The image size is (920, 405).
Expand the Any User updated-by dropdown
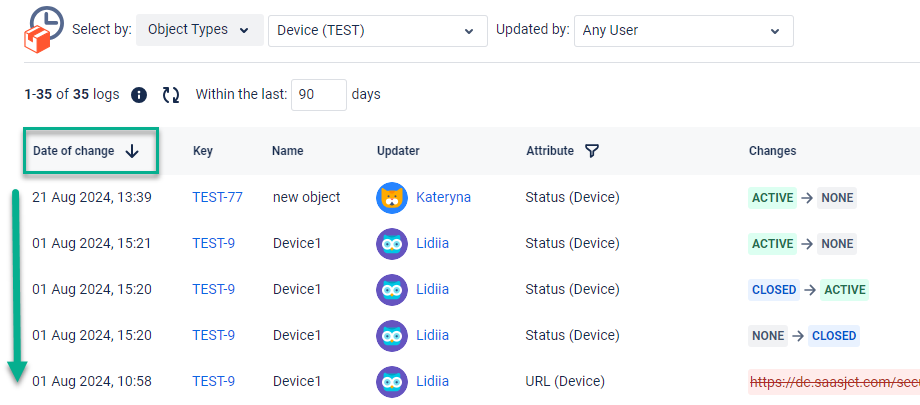684,31
